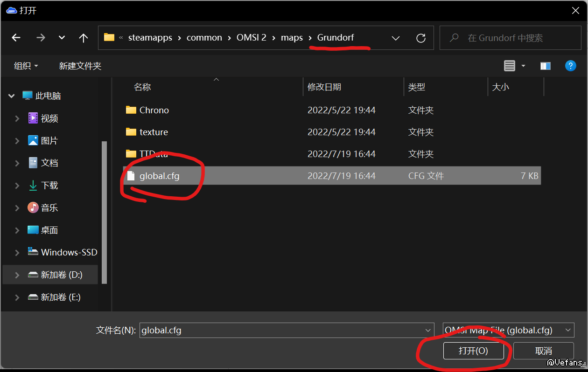This screenshot has height=372, width=588.
Task: Select the global.cfg file
Action: 159,176
